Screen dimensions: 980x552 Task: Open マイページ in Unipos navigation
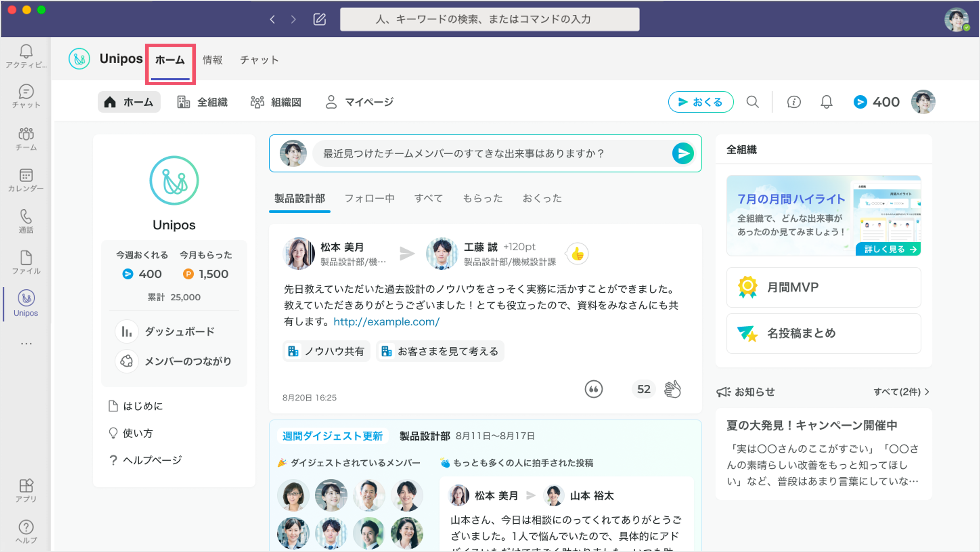pyautogui.click(x=360, y=102)
